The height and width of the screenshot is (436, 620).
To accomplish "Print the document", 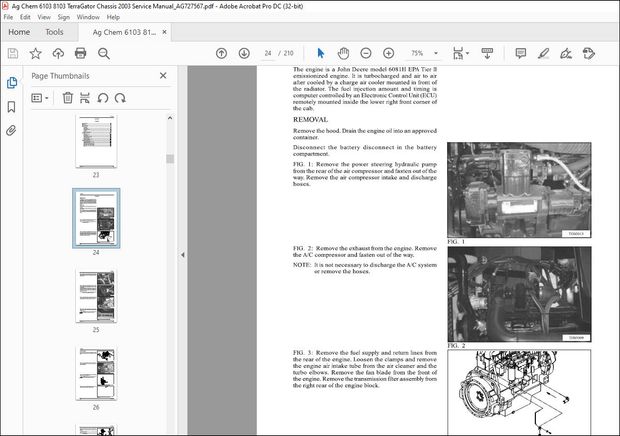I will point(82,53).
